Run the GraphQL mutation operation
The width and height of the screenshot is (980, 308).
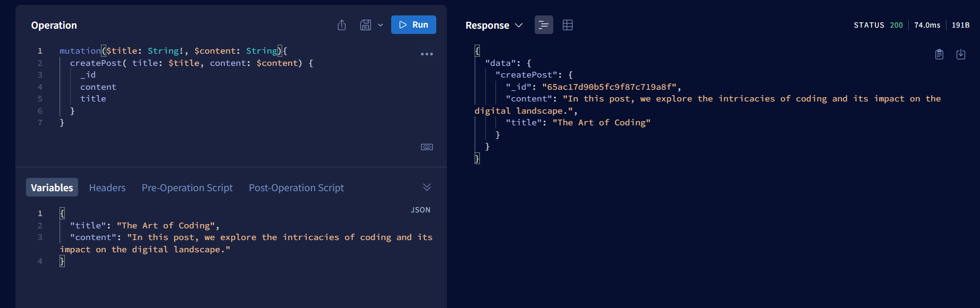[413, 25]
